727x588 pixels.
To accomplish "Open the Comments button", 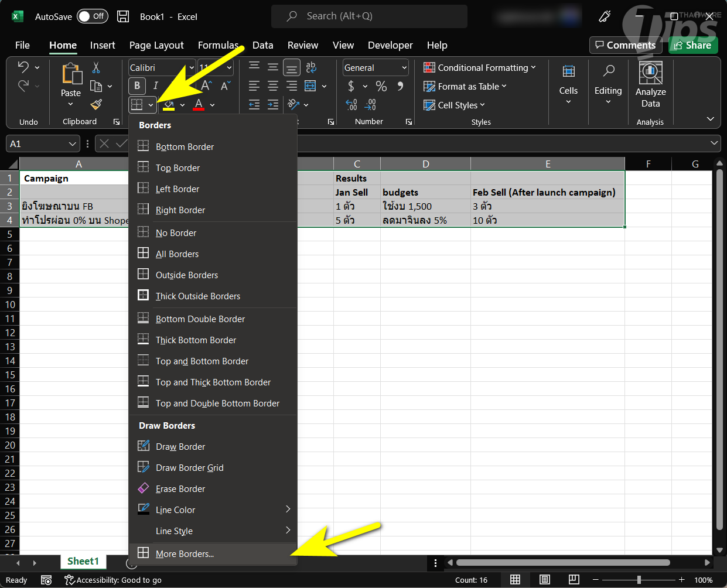I will tap(625, 45).
